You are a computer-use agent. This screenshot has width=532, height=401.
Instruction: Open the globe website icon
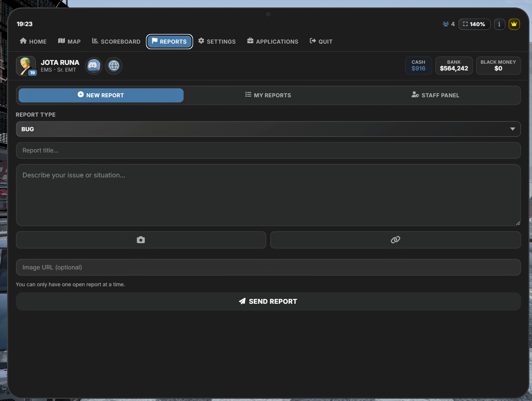pos(114,66)
